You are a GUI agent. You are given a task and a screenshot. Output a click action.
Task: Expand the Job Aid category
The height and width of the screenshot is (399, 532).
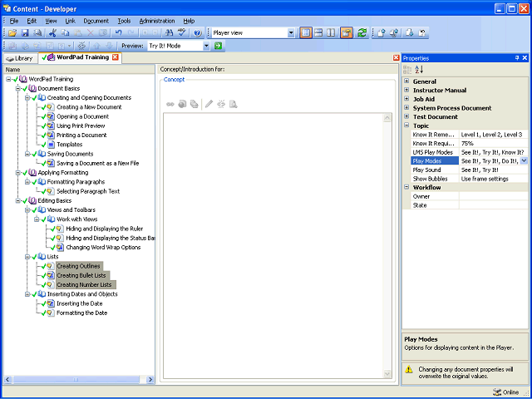click(x=406, y=99)
